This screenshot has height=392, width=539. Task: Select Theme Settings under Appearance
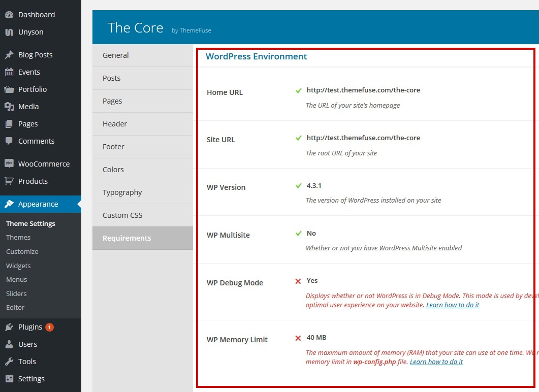pyautogui.click(x=30, y=223)
